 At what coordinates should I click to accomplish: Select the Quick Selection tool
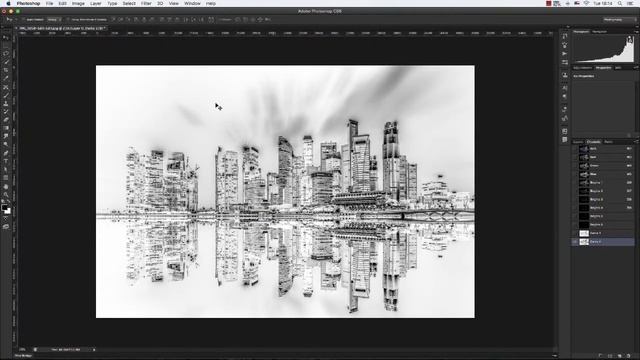point(6,62)
